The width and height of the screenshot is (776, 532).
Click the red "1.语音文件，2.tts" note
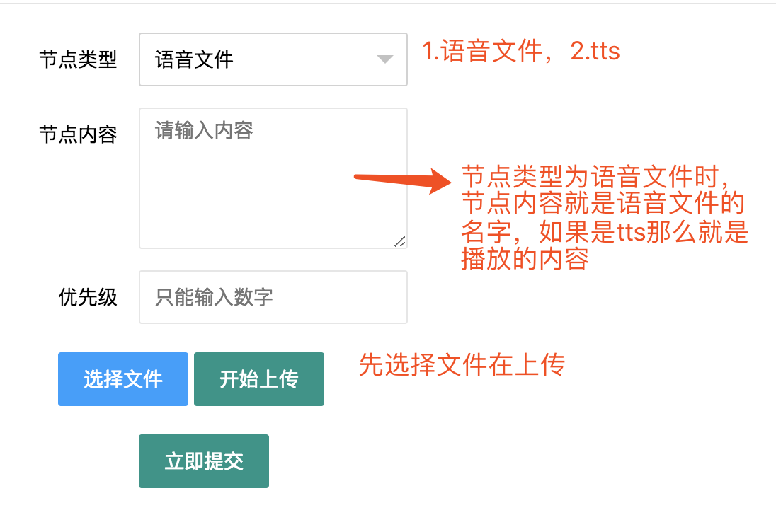521,52
